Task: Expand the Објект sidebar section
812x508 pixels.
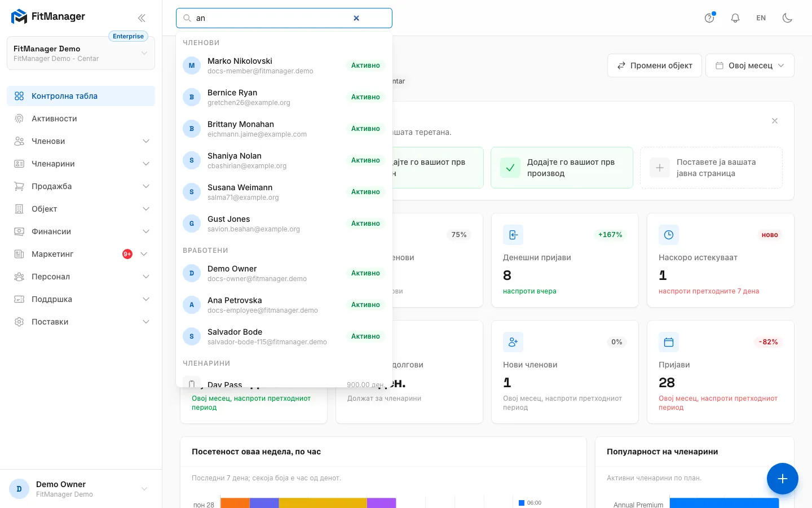Action: [81, 209]
